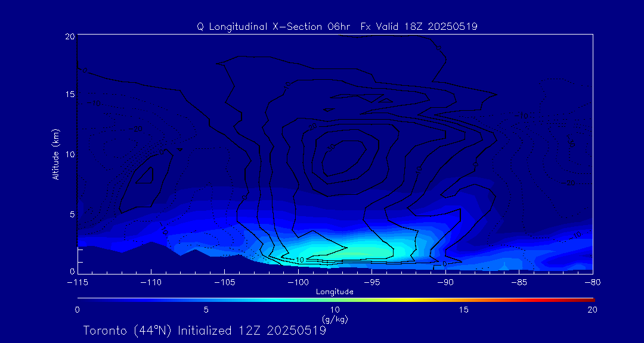Click the "Toronto (44°N) Initialized 12Z 20250519" caption
Image resolution: width=644 pixels, height=343 pixels.
pyautogui.click(x=205, y=330)
